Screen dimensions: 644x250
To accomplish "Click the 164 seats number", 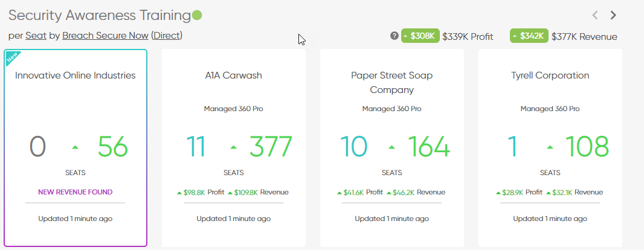I will 428,147.
